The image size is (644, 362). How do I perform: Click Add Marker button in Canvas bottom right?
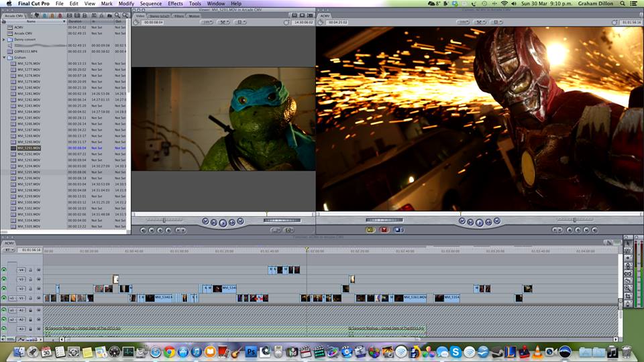569,230
